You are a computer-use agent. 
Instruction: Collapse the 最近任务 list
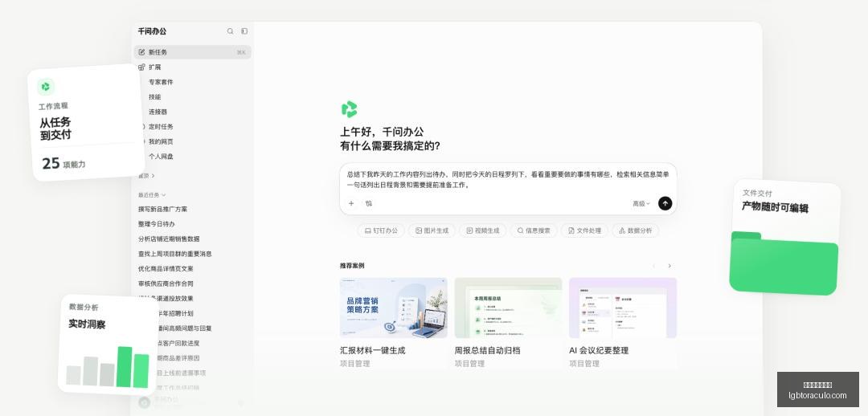(x=152, y=194)
